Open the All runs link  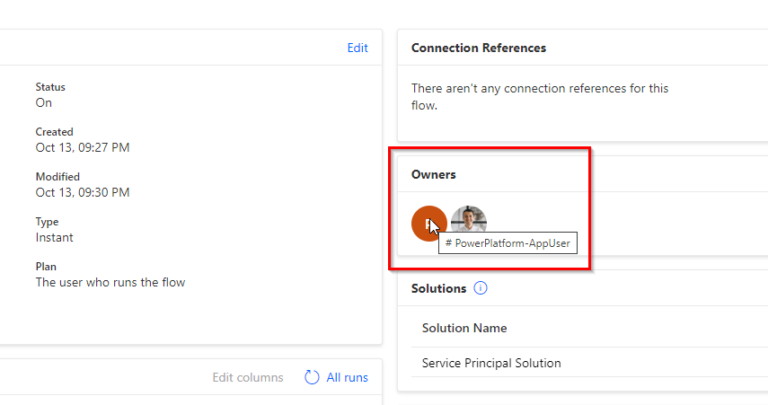tap(348, 377)
